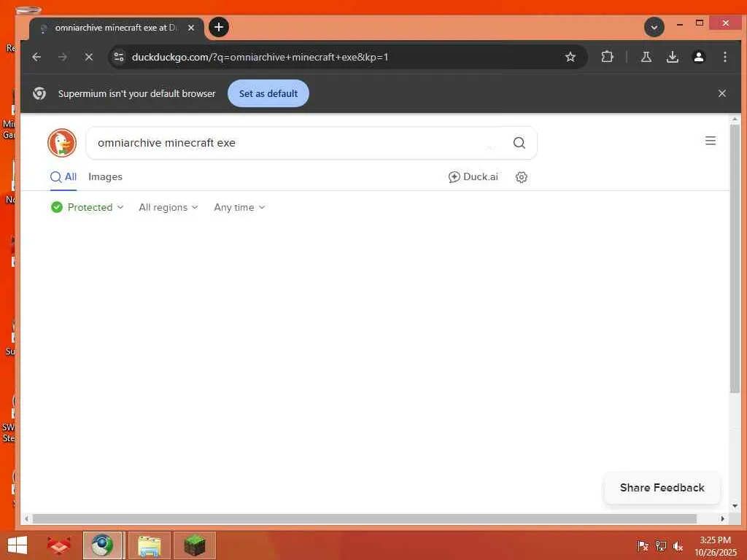Click the scroll down arrow
The height and width of the screenshot is (560, 747).
tap(735, 506)
